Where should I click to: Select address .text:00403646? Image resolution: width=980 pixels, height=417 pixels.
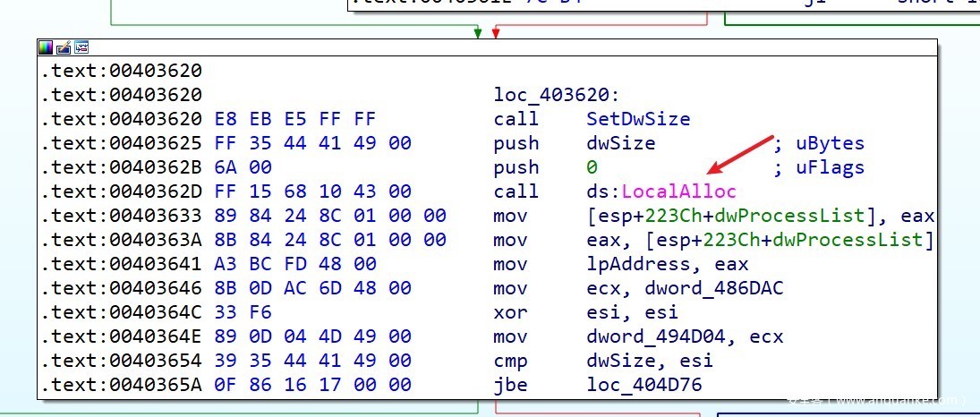coord(122,288)
